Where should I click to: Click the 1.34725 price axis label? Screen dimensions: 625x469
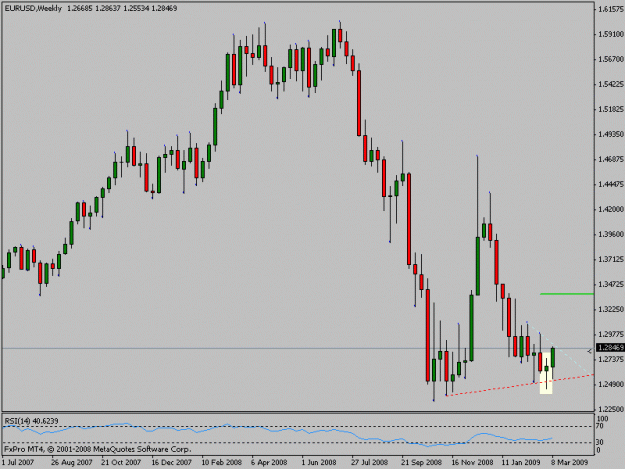pos(611,285)
